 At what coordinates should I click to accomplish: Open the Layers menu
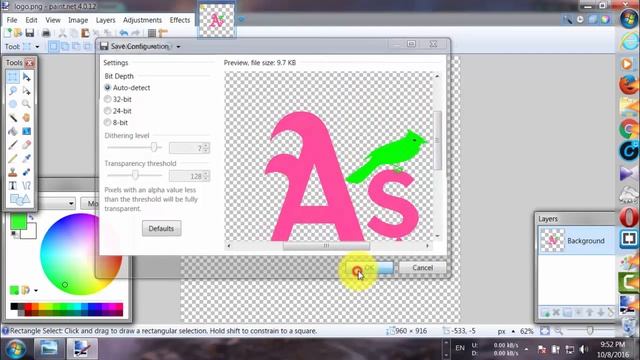click(105, 20)
